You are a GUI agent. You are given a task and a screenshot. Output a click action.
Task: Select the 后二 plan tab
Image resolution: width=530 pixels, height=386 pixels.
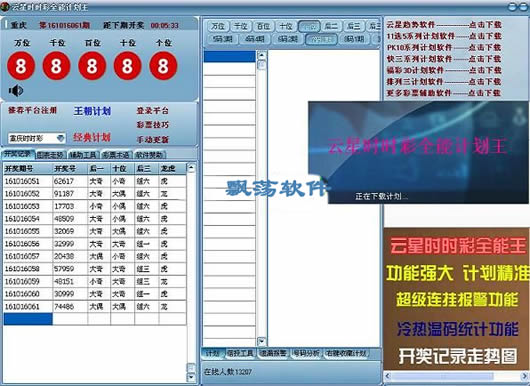(331, 26)
